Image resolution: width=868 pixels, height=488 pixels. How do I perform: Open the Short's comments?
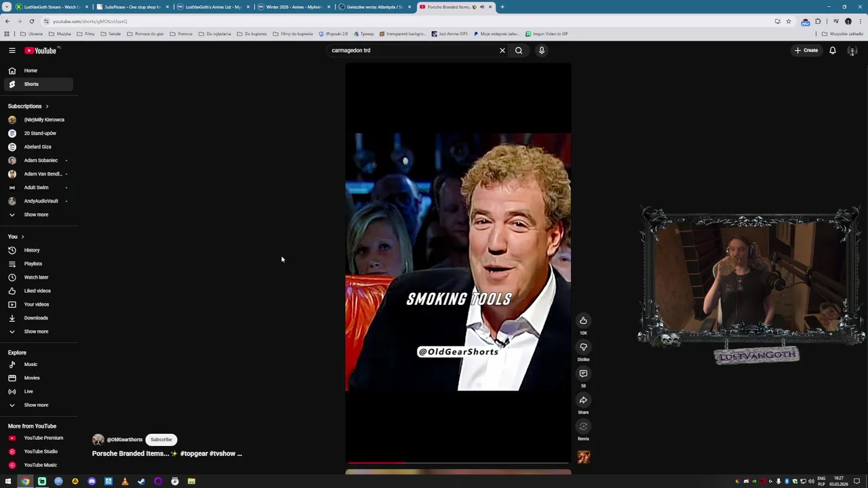tap(583, 373)
